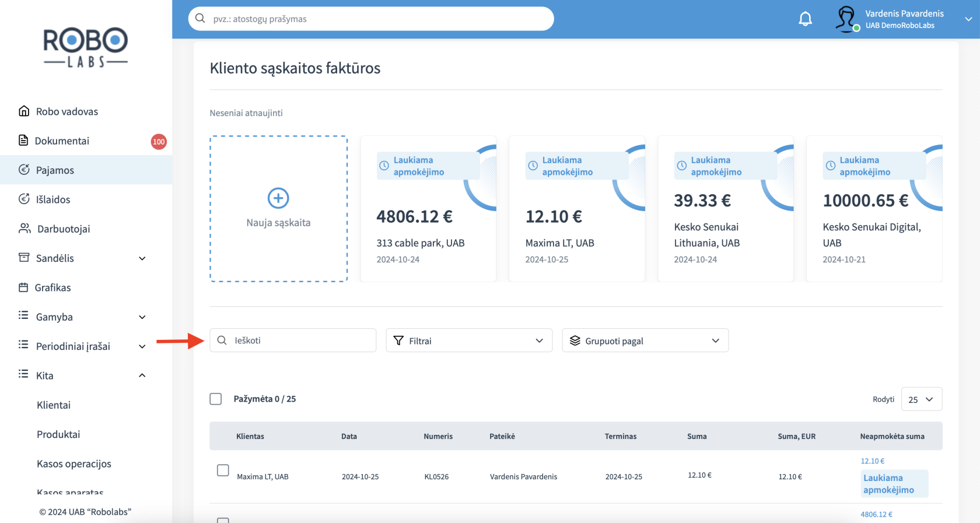Image resolution: width=980 pixels, height=523 pixels.
Task: Open Grafikas menu item
Action: (86, 287)
